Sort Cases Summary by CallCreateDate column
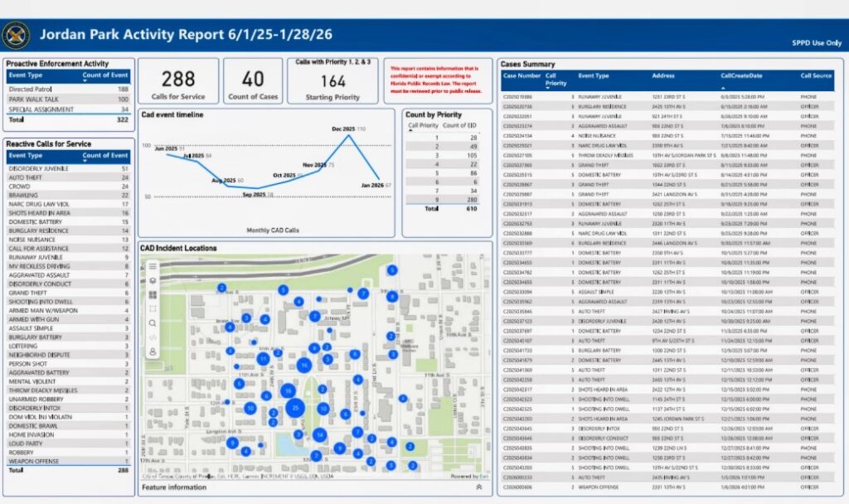Image resolution: width=849 pixels, height=504 pixels. [740, 75]
